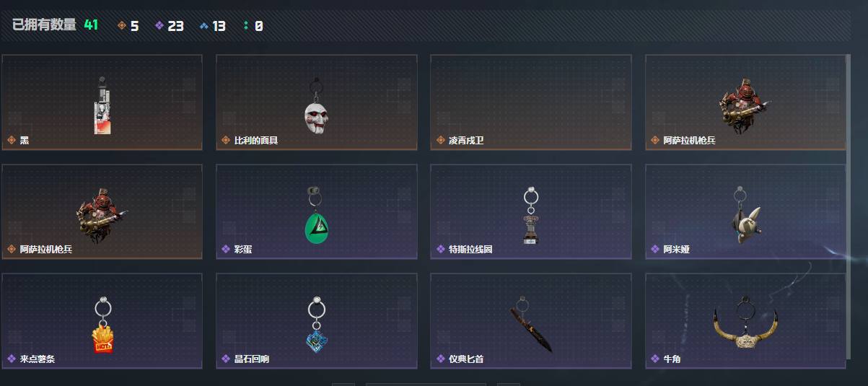The image size is (868, 386).
Task: Select the Billy mask charm 比利的面具
Action: [317, 102]
